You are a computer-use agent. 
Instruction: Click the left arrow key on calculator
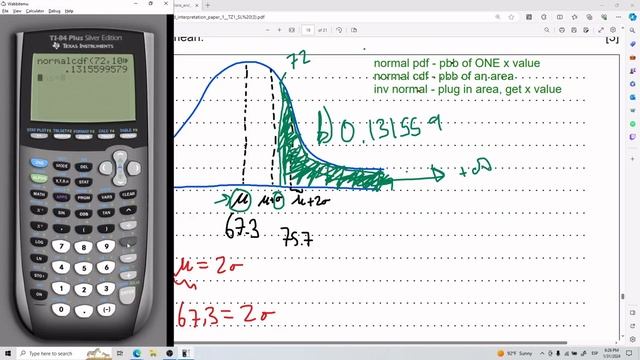105,168
